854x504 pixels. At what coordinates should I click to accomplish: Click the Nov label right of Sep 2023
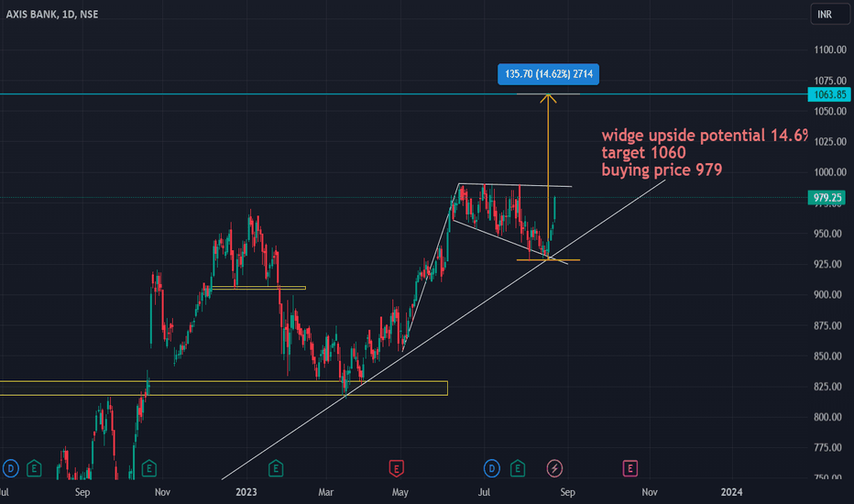[650, 492]
